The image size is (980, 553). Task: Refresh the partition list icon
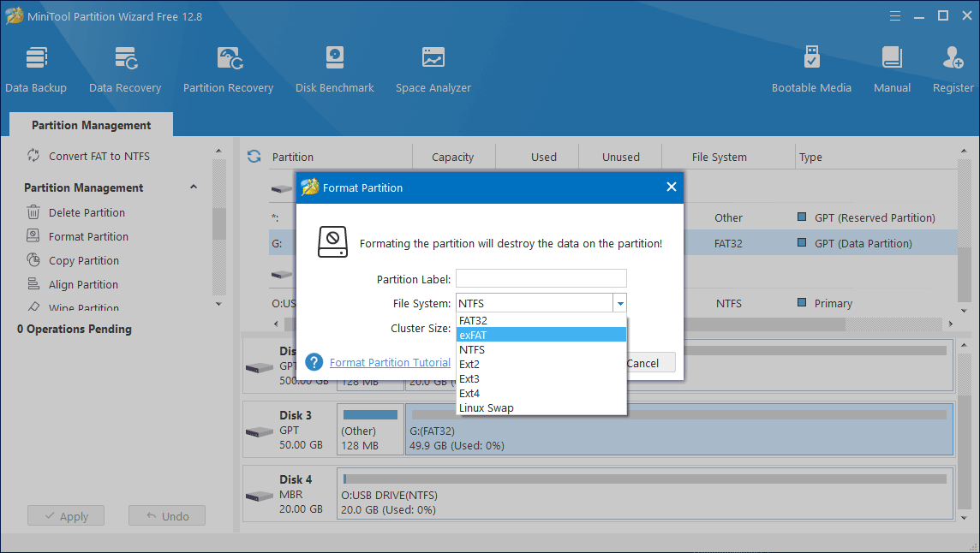click(x=254, y=157)
